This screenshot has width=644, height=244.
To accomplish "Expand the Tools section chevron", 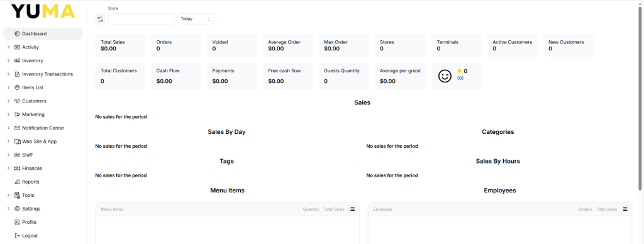I will pos(9,195).
